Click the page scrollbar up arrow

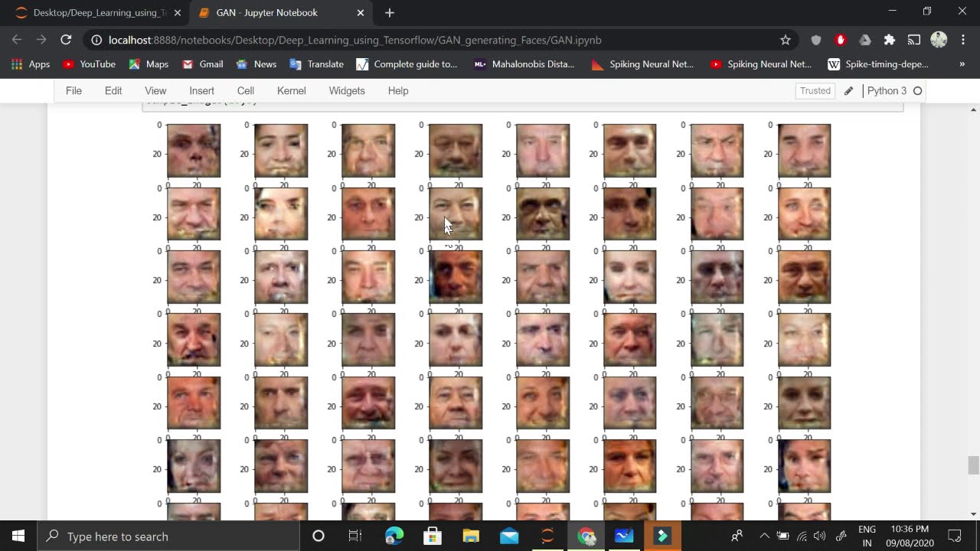click(x=973, y=109)
